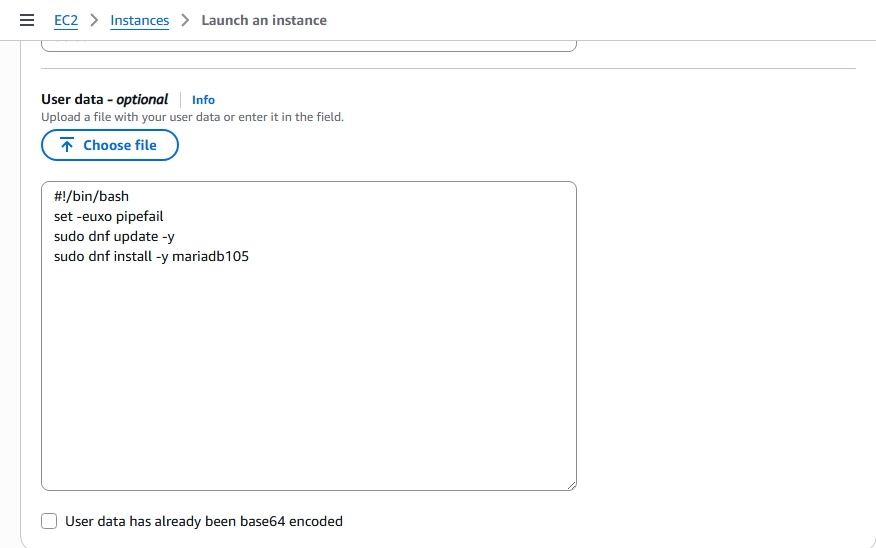Click the 'User data - optional' heading
Viewport: 876px width, 548px height.
point(105,99)
